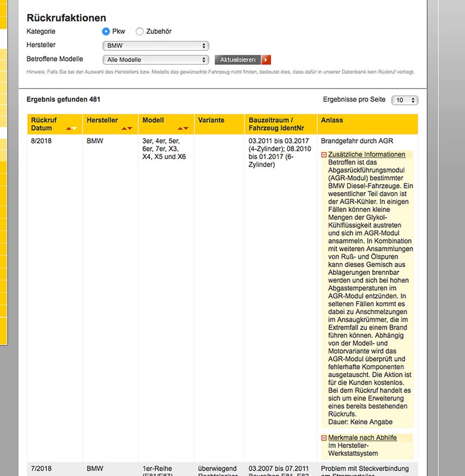
Task: Sort Modell column ascending arrow
Action: pyautogui.click(x=180, y=129)
